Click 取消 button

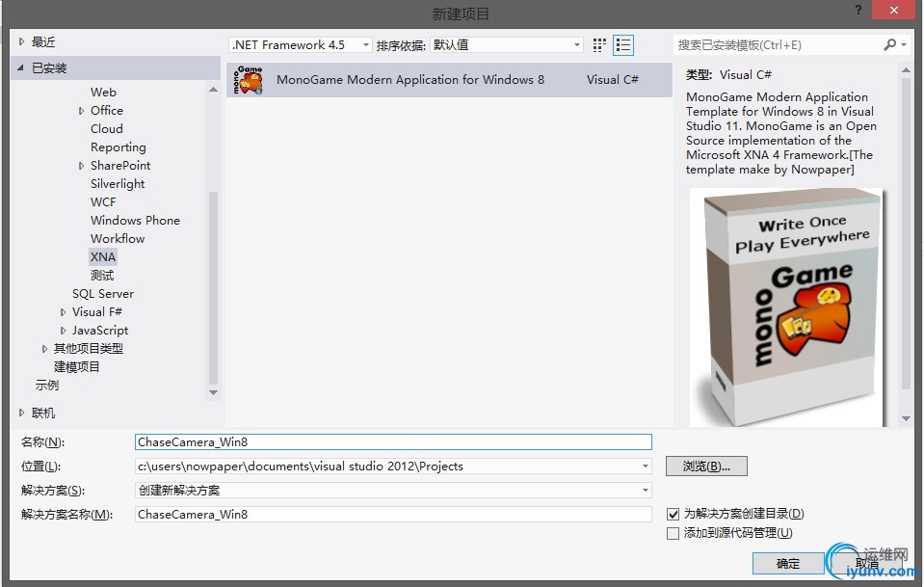[866, 564]
